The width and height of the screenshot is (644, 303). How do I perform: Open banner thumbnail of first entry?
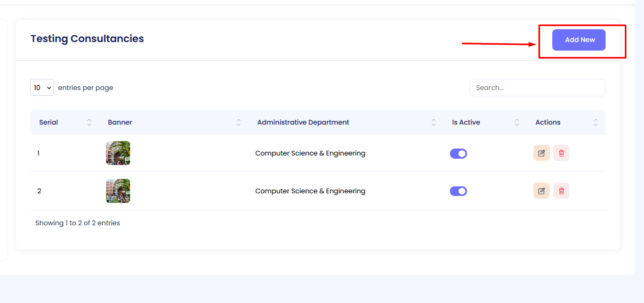click(118, 153)
